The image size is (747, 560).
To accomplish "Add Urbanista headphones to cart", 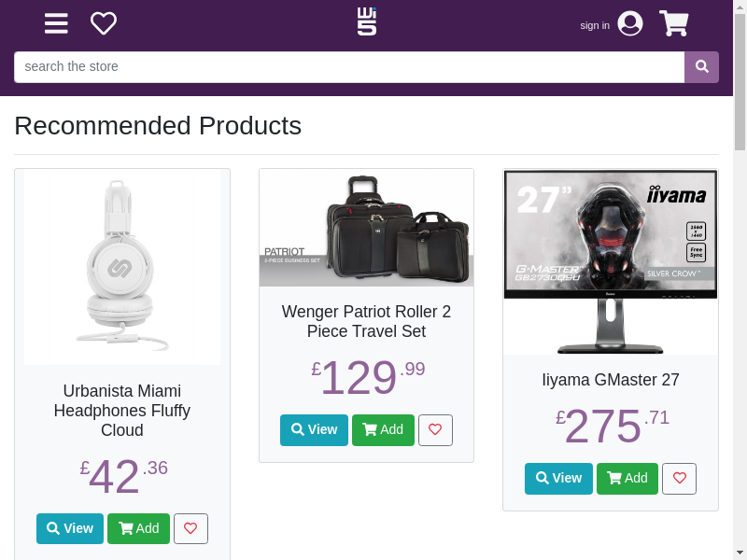I will [138, 528].
